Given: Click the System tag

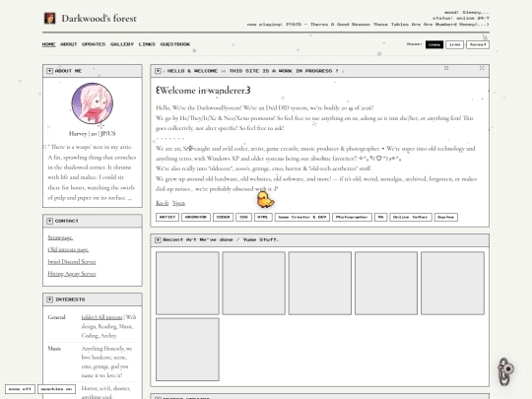Looking at the screenshot, I should (x=446, y=217).
